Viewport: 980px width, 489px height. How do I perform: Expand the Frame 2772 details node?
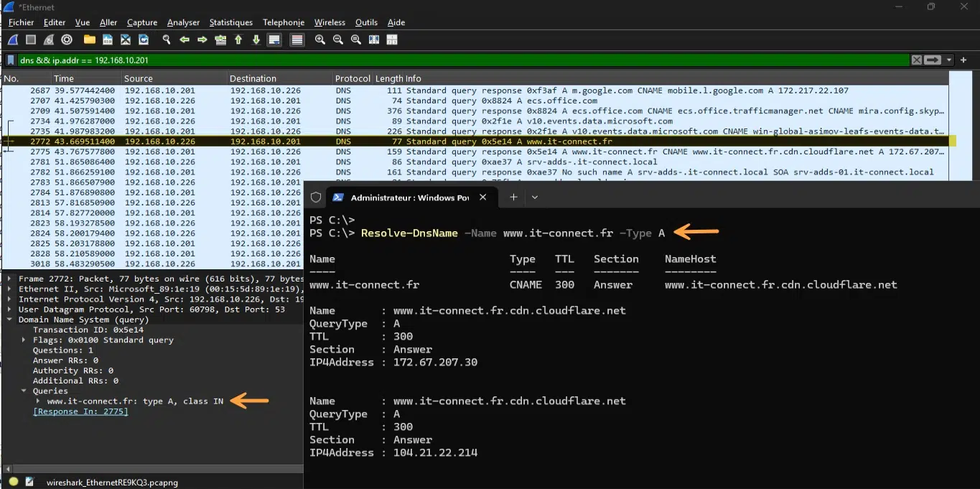(10, 279)
